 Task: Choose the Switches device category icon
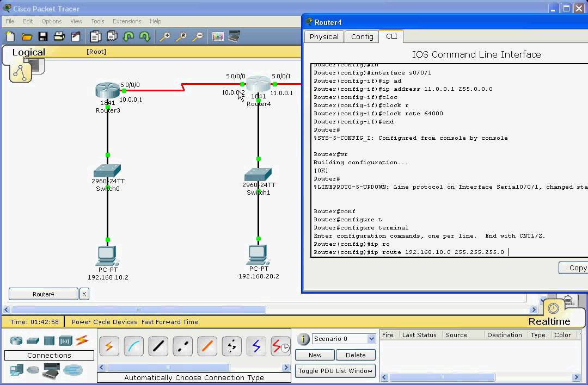(x=33, y=340)
